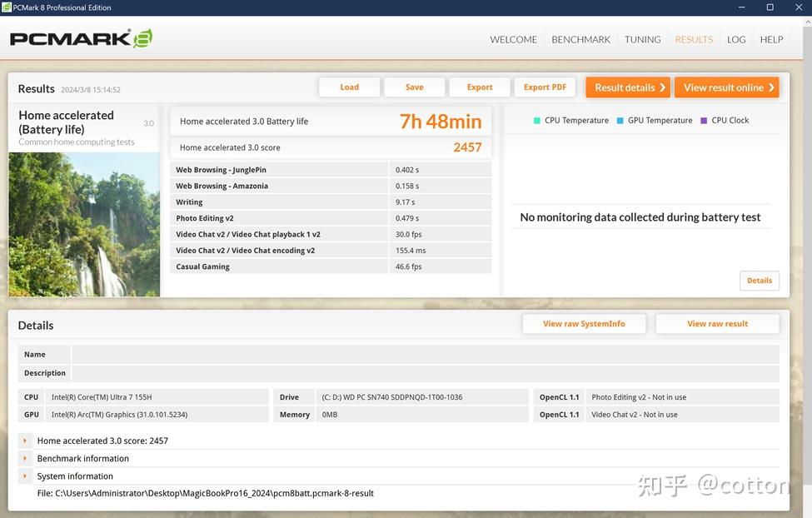Click the monitoring Details button

point(760,281)
